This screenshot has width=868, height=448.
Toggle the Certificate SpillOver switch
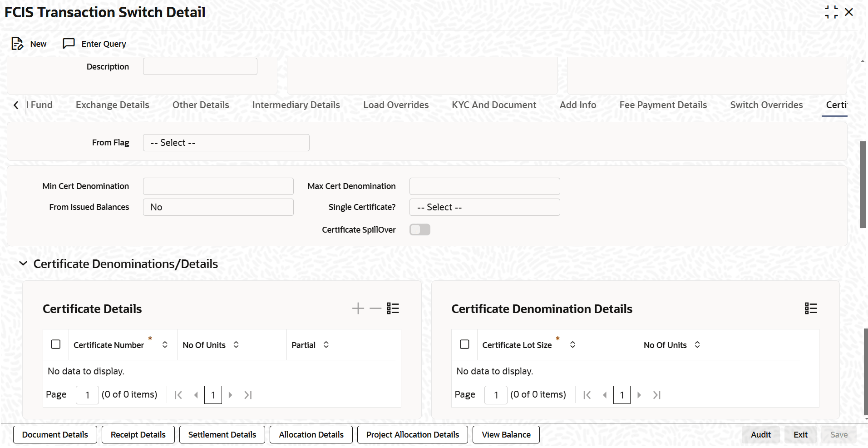[420, 230]
